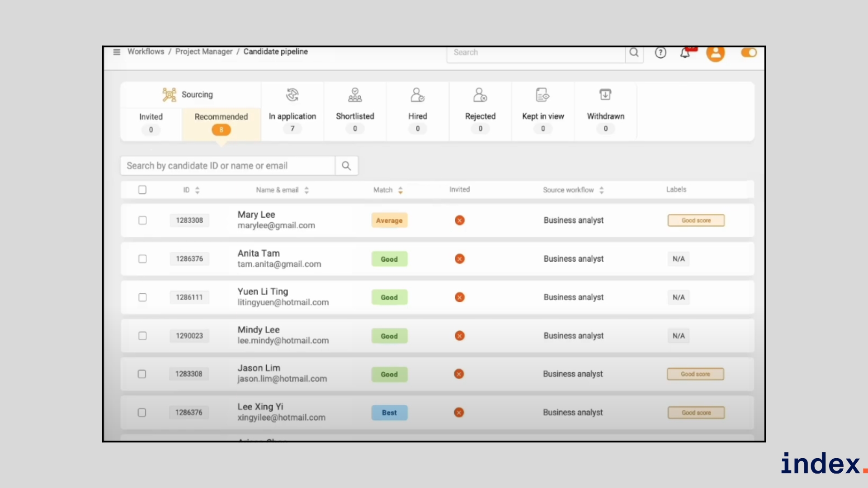This screenshot has height=488, width=868.
Task: Sort by the Match column arrows
Action: point(400,190)
